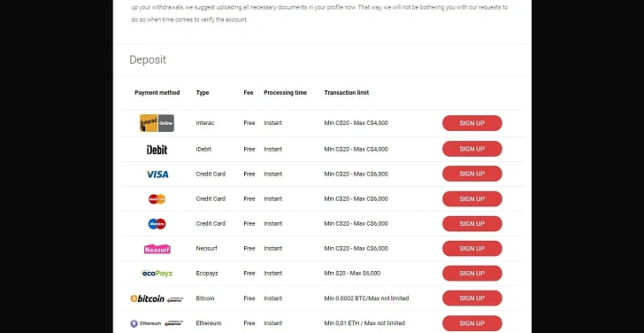
Task: Select the pink Neosurf logo
Action: [x=157, y=249]
